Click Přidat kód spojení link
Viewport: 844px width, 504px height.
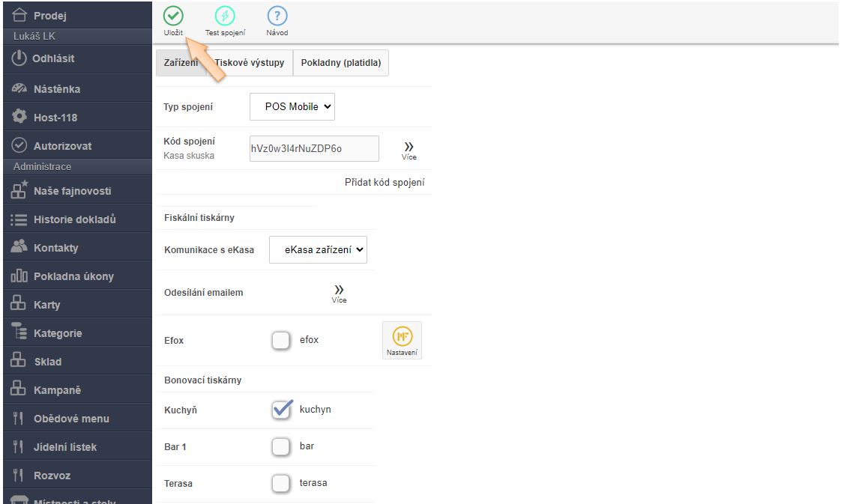point(385,182)
